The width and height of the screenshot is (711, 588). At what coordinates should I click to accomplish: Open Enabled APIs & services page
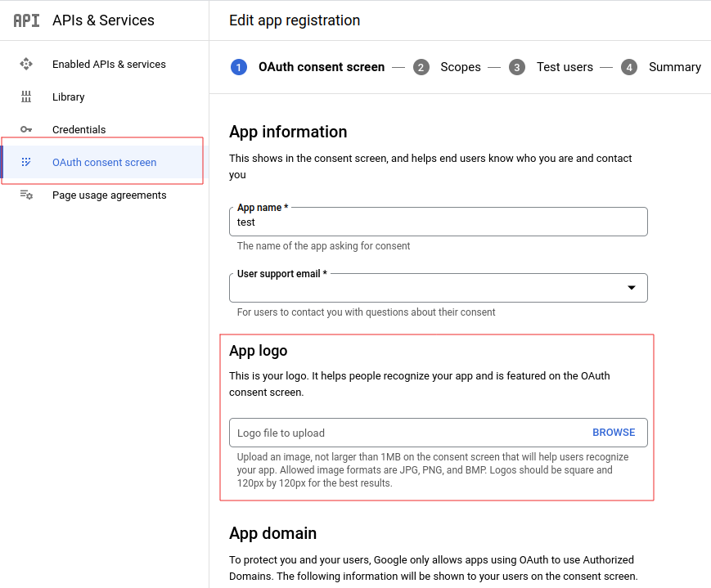pos(109,64)
